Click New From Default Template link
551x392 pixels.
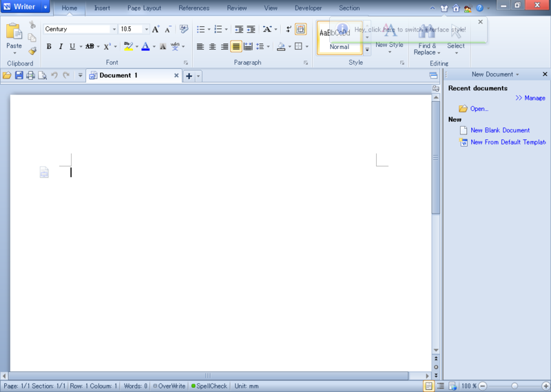click(x=508, y=142)
